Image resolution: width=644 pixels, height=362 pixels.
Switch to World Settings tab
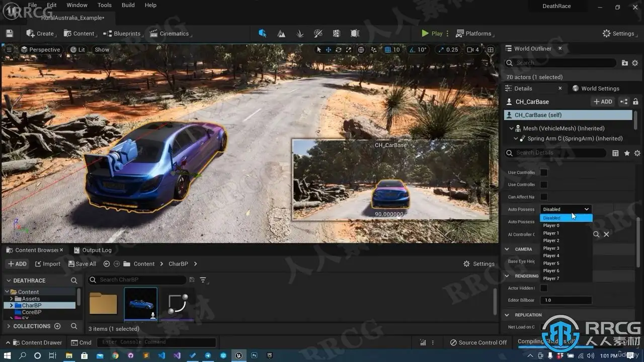pyautogui.click(x=596, y=88)
